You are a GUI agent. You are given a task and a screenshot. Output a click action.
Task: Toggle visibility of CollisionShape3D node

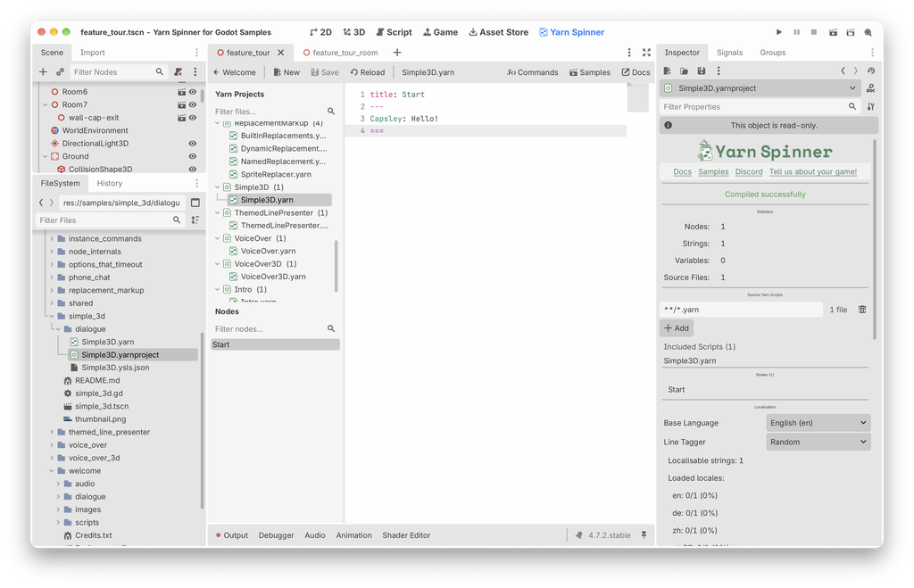193,169
